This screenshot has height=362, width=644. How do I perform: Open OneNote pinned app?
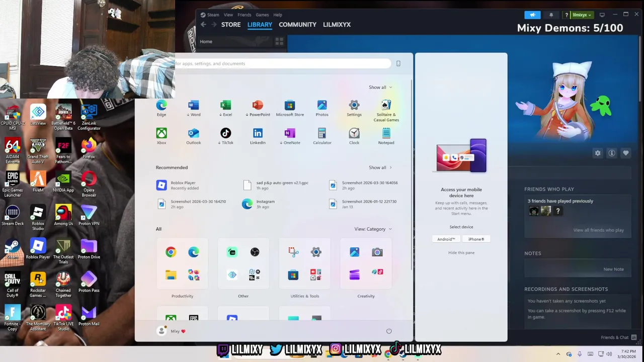click(290, 136)
